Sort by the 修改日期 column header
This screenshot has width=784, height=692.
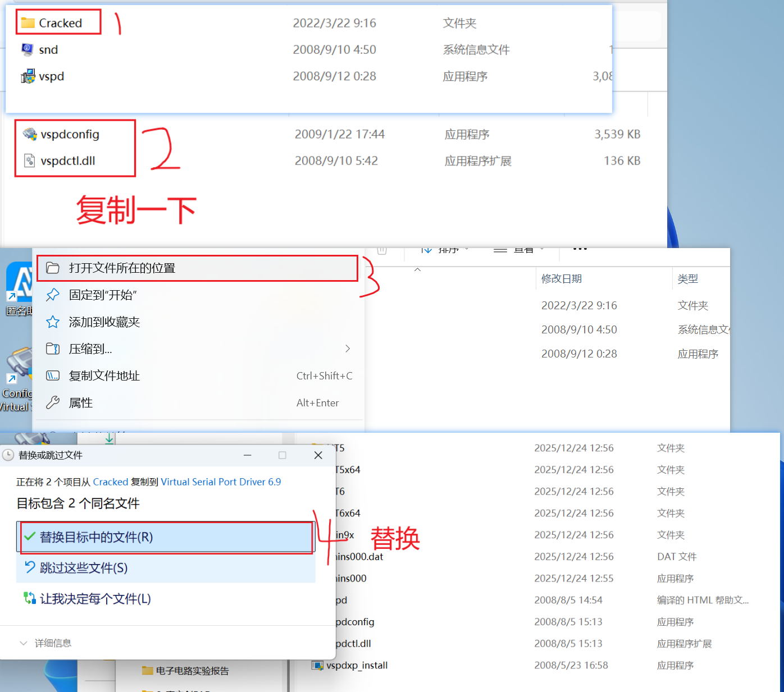(562, 279)
